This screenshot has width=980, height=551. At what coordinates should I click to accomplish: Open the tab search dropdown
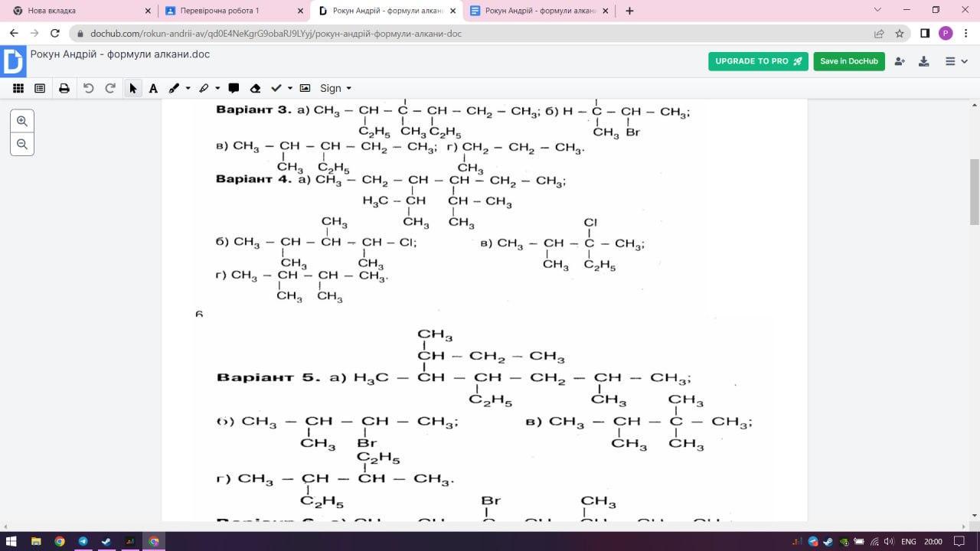[877, 10]
